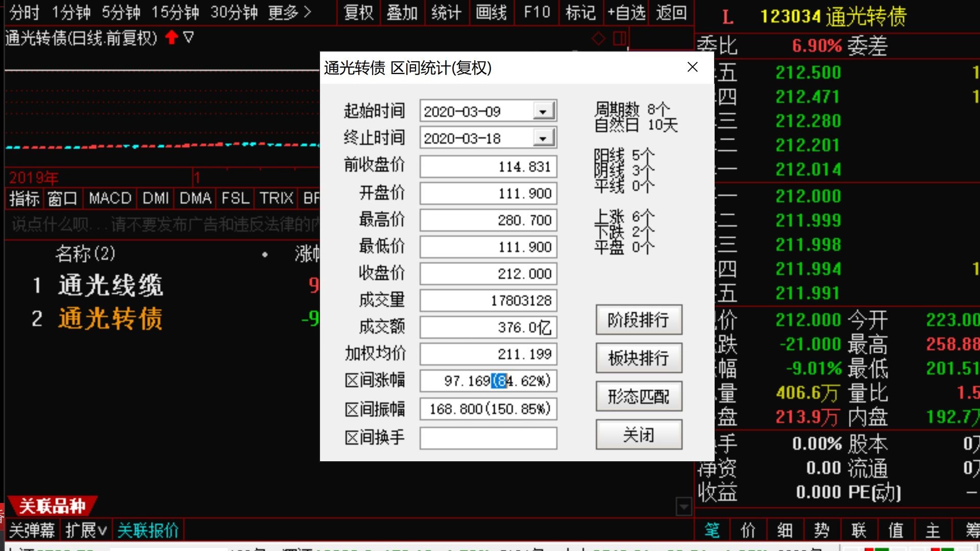Click the 返回 toolbar button
The width and height of the screenshot is (980, 551).
pos(671,12)
